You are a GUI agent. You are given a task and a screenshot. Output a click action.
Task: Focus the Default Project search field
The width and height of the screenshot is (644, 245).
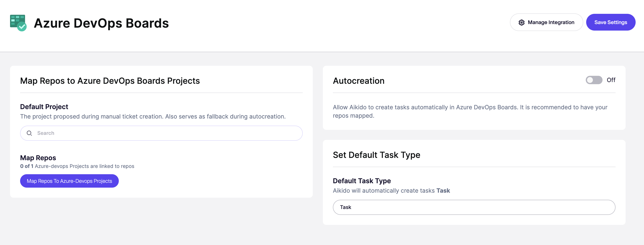[161, 133]
